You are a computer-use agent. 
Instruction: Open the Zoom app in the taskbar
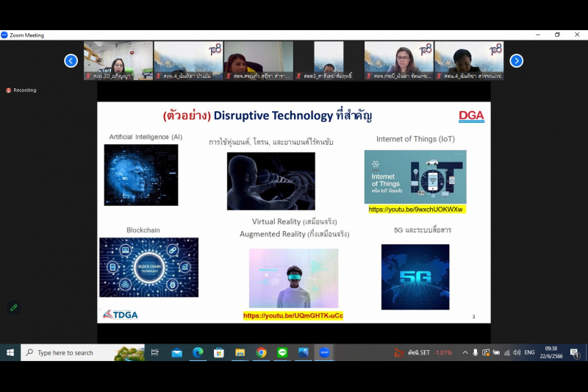(325, 353)
